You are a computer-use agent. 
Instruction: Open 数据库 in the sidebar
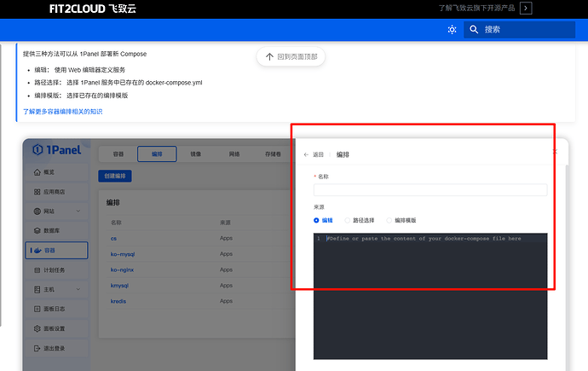coord(51,230)
